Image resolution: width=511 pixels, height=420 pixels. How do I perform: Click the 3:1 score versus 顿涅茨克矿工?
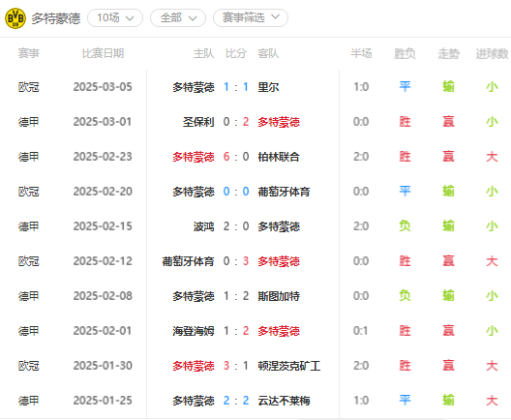click(236, 366)
